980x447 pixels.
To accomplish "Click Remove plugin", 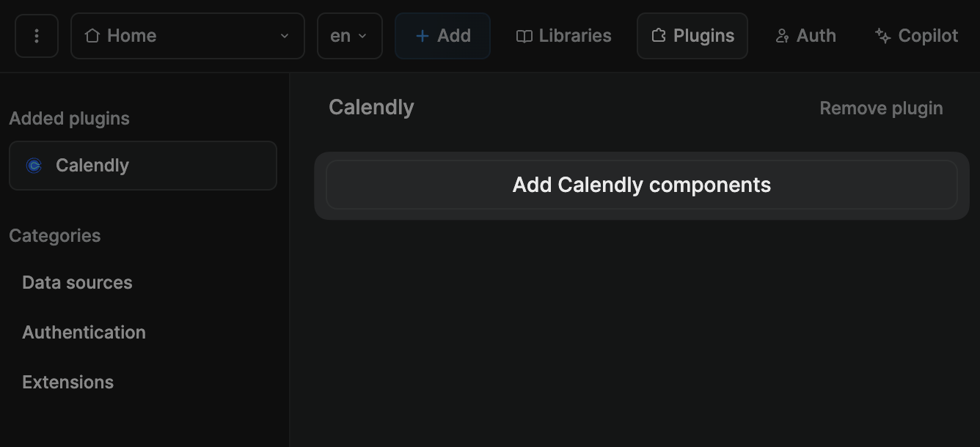I will coord(881,108).
